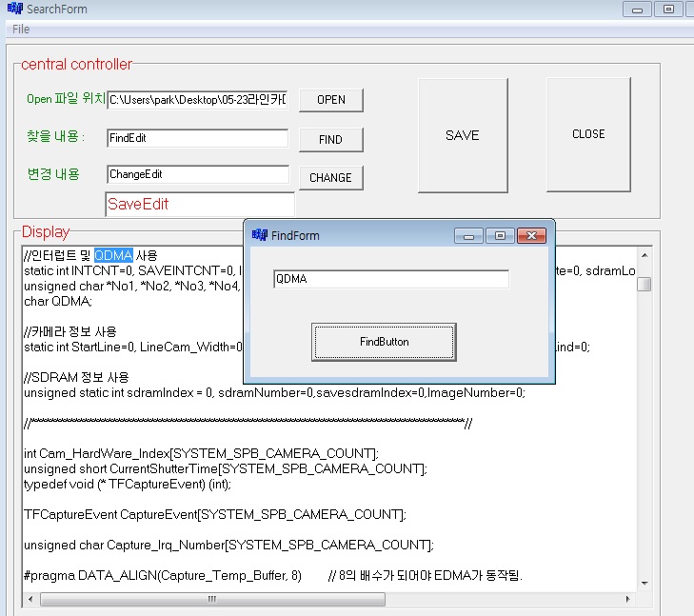694x616 pixels.
Task: Open the File menu
Action: coord(21,30)
